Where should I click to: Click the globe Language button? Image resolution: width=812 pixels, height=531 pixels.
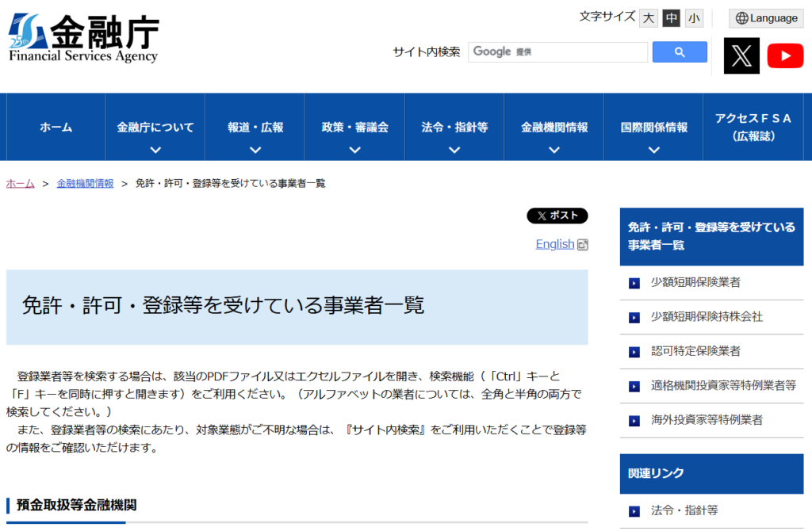click(x=766, y=18)
